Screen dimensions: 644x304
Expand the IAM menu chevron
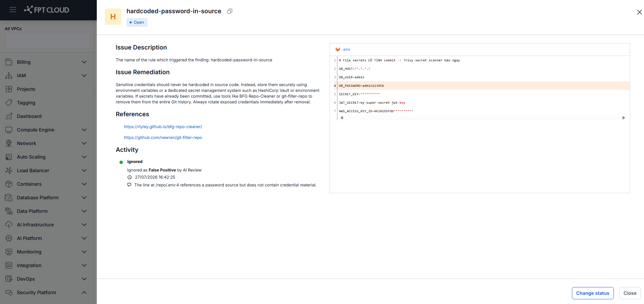(x=84, y=76)
